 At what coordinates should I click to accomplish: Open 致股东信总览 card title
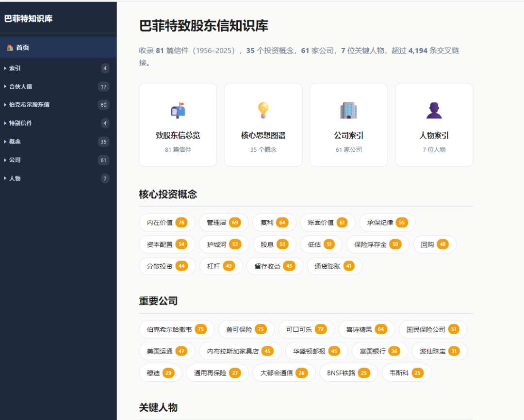click(x=178, y=135)
